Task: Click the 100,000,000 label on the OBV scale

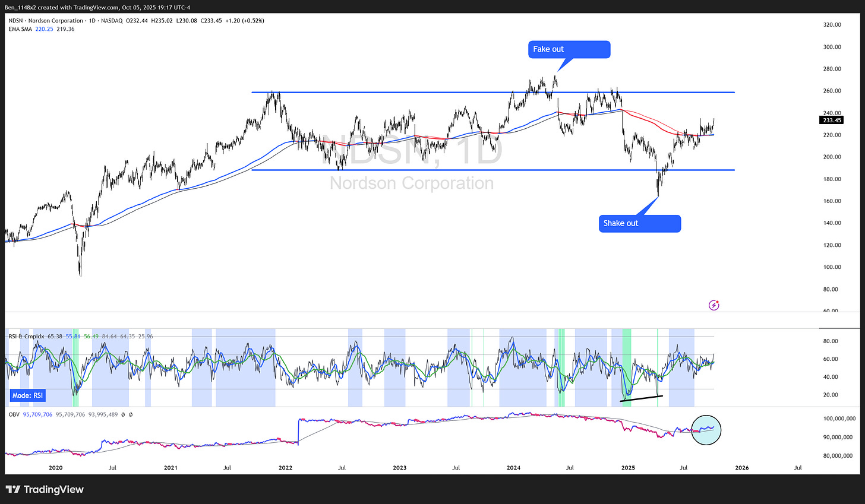Action: [x=839, y=419]
